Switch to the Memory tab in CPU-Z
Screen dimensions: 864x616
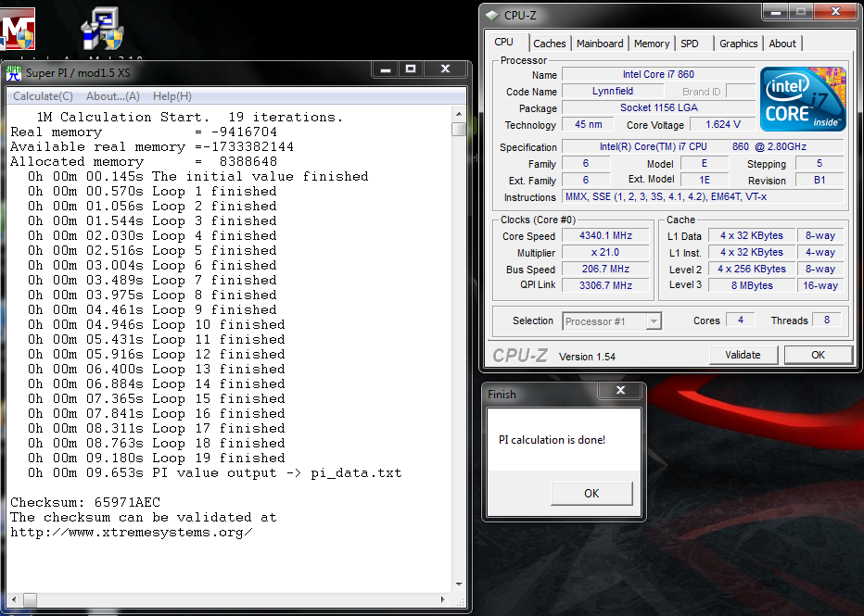(652, 44)
